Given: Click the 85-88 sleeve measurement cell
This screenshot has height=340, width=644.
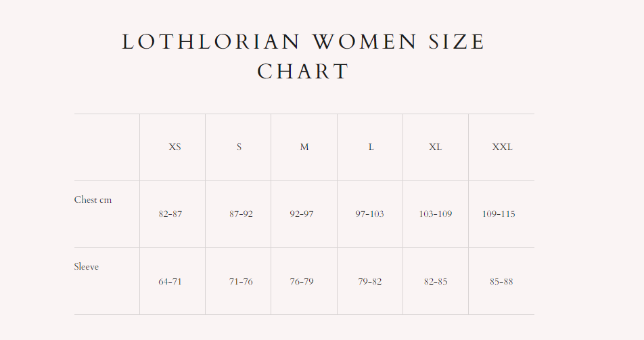Looking at the screenshot, I should (x=501, y=282).
